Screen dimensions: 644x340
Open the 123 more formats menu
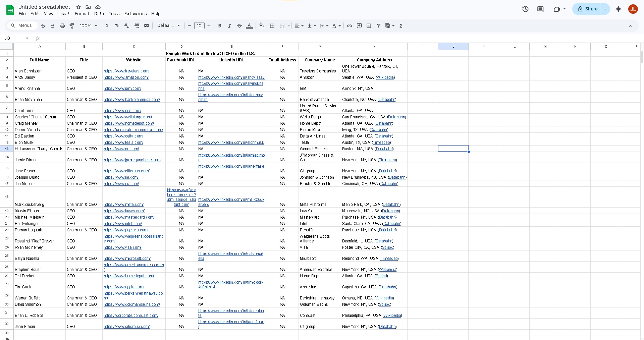[146, 25]
